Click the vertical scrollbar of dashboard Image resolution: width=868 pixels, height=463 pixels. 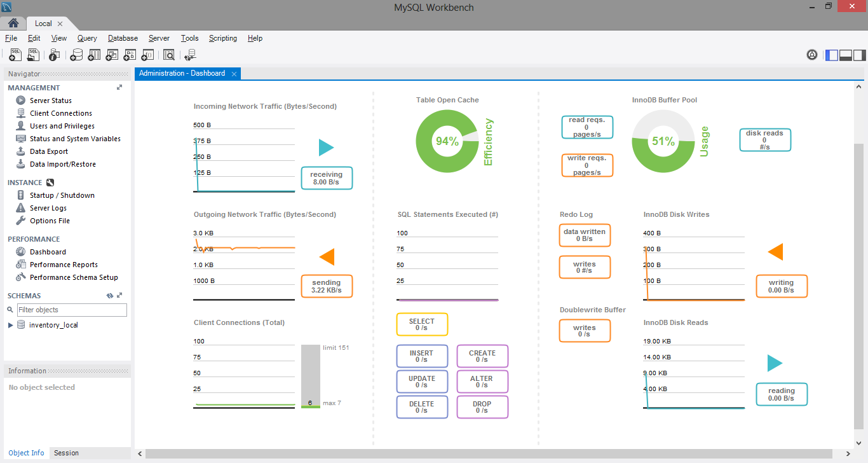pos(859,286)
